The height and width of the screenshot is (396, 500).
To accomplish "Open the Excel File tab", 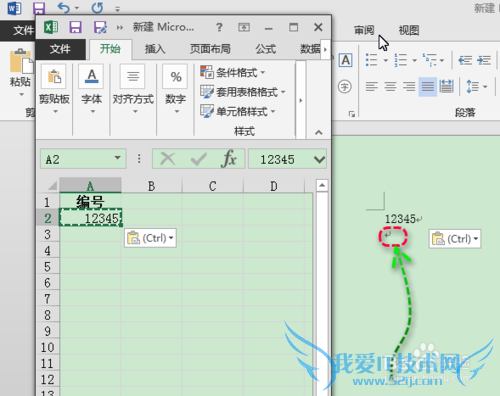I will [x=60, y=49].
